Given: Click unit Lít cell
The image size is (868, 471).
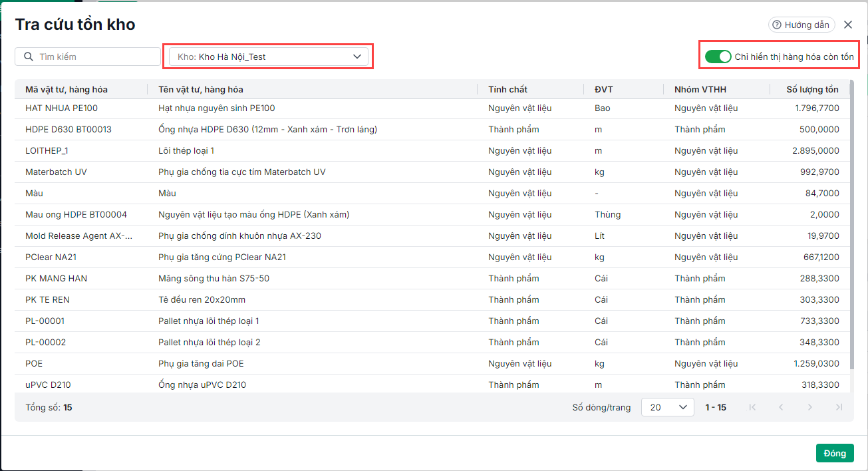Looking at the screenshot, I should [x=601, y=235].
